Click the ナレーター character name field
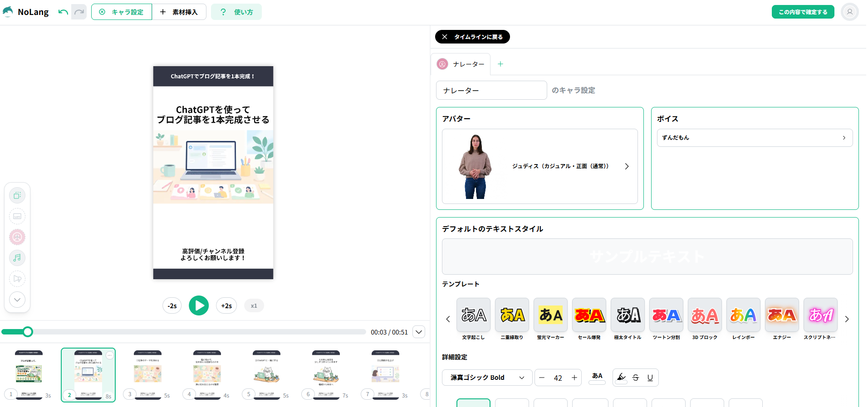Image resolution: width=868 pixels, height=407 pixels. (491, 90)
